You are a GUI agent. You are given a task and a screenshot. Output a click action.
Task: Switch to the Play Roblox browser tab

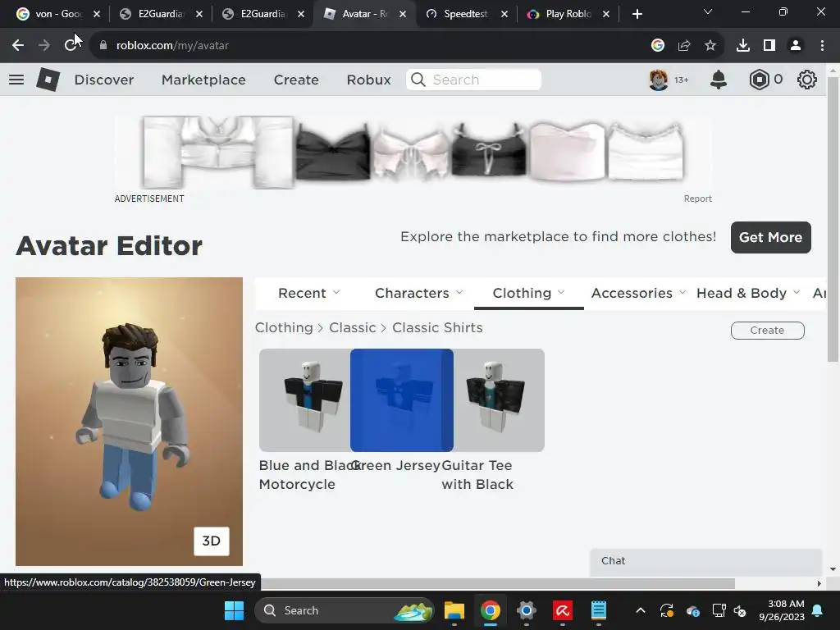coord(568,14)
